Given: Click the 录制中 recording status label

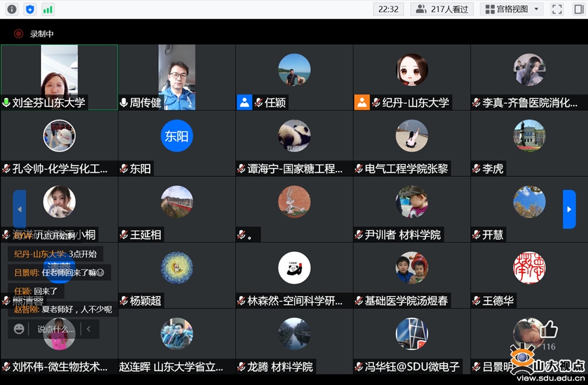Looking at the screenshot, I should [42, 34].
